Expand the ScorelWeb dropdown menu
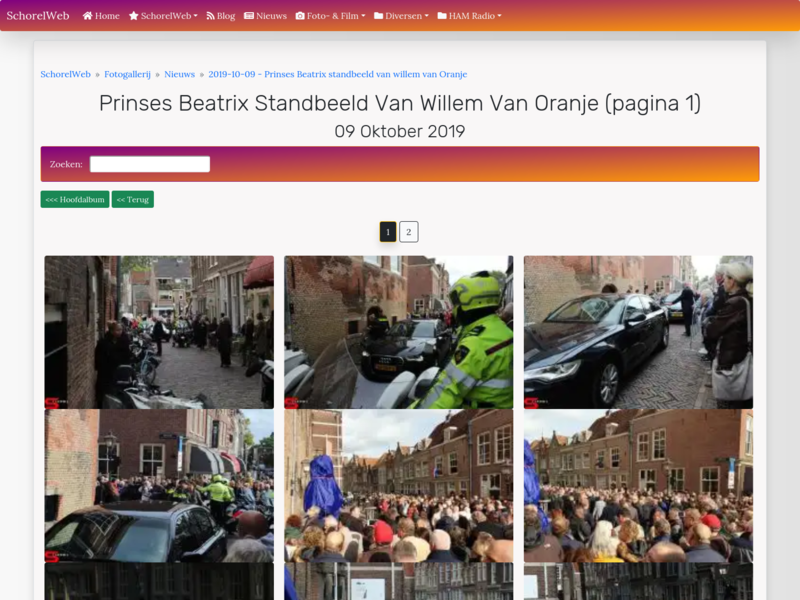The width and height of the screenshot is (800, 600). tap(163, 16)
